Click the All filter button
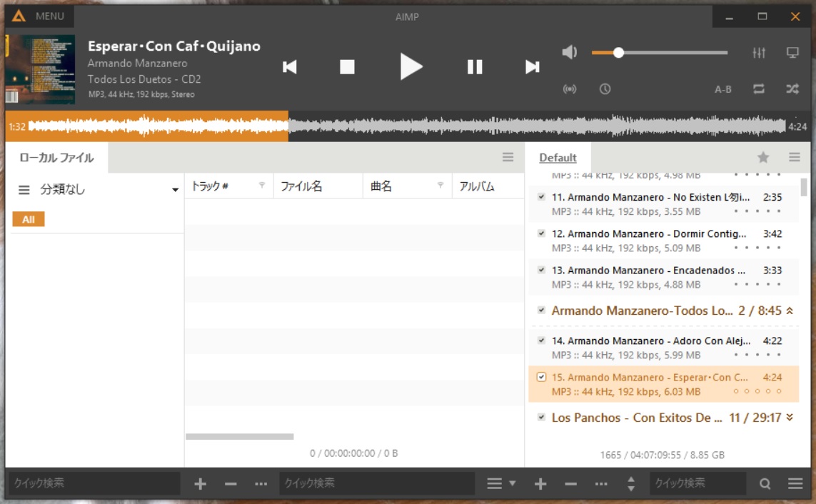Viewport: 816px width, 504px height. (29, 220)
